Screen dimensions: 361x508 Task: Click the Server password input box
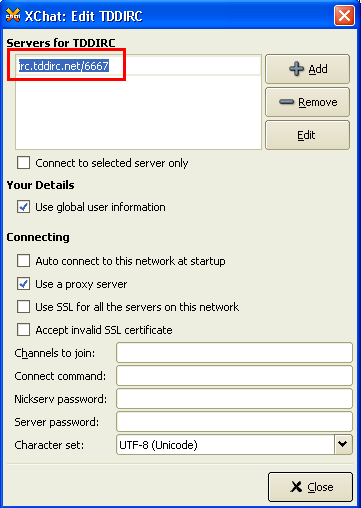click(234, 422)
